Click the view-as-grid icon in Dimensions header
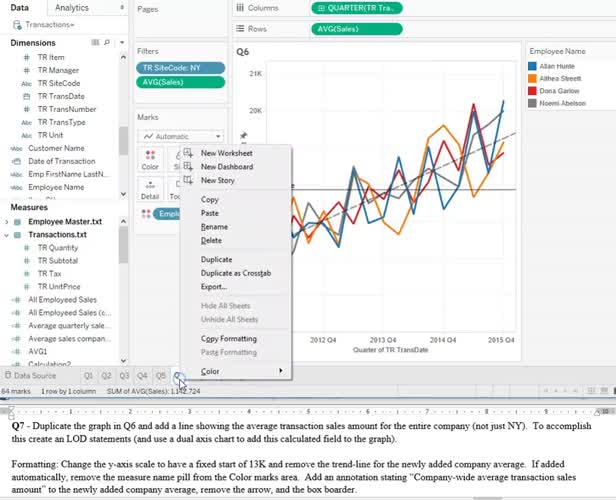The image size is (616, 500). pos(95,43)
